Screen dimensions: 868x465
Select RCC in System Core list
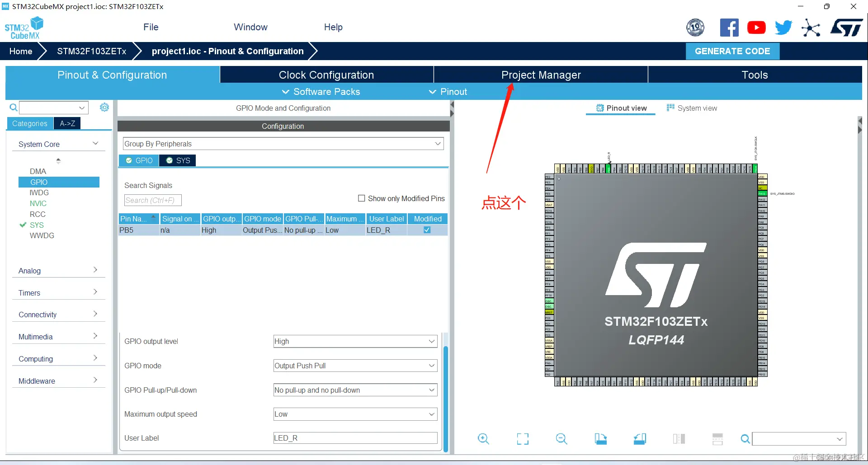click(x=38, y=214)
